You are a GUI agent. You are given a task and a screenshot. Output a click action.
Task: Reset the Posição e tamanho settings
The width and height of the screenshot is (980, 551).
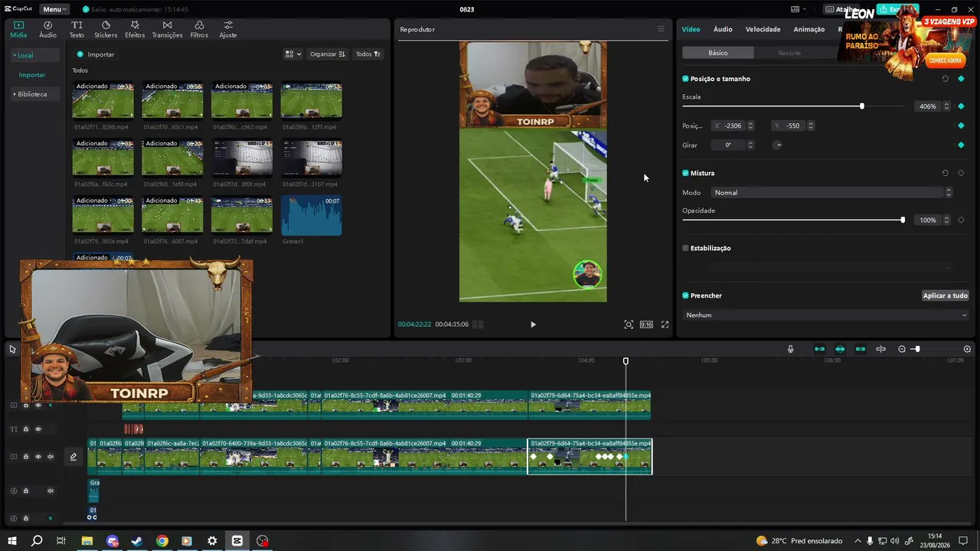[945, 79]
